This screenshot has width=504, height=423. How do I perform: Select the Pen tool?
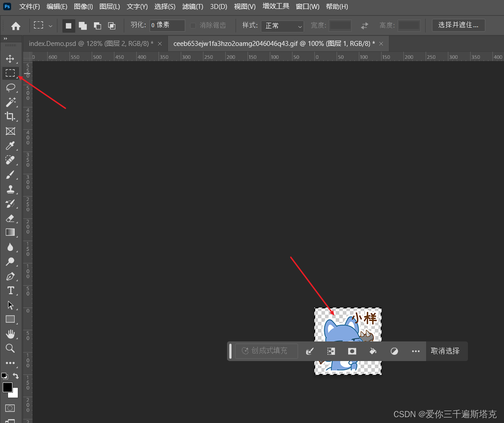[10, 276]
